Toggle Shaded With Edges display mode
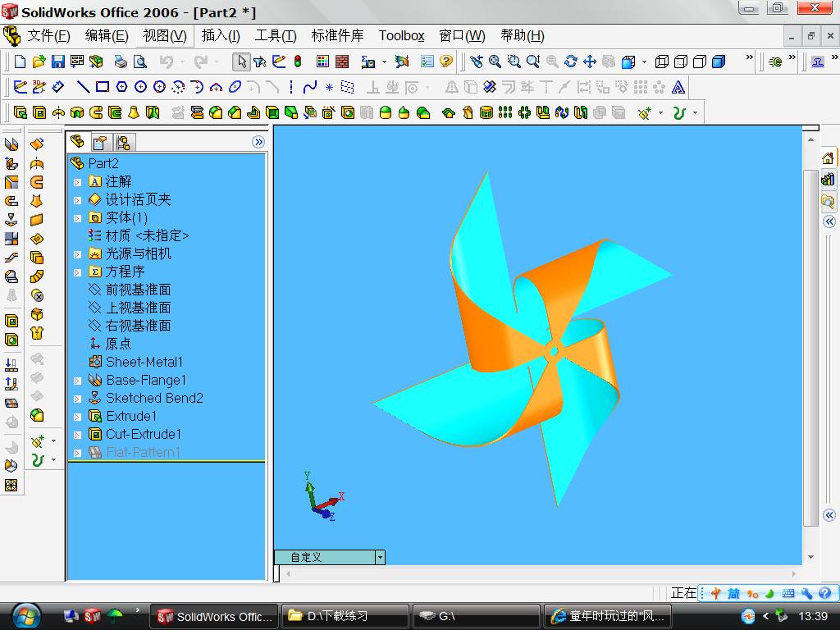The width and height of the screenshot is (840, 630). coord(719,62)
